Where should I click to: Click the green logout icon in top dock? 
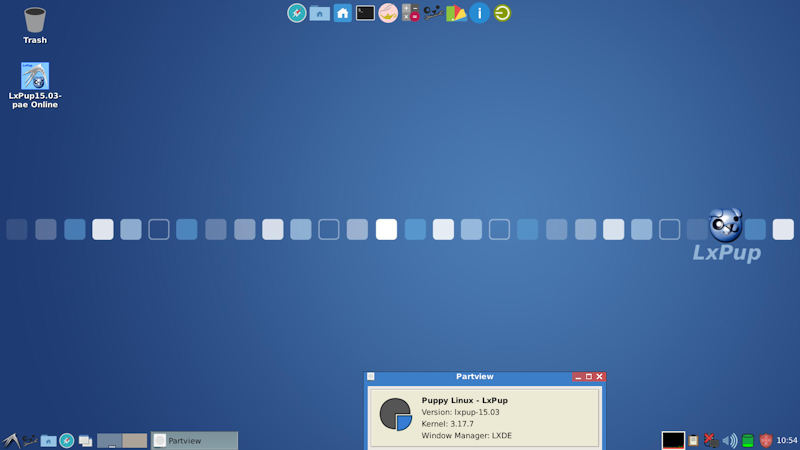coord(502,13)
